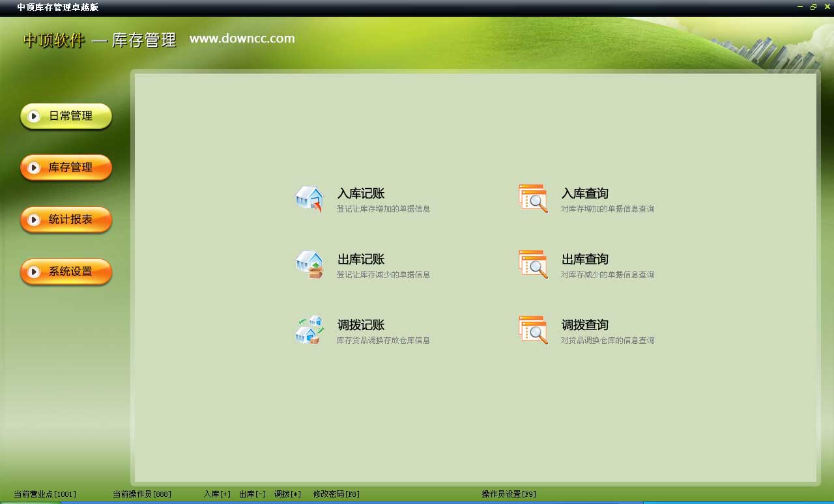Click 出库[-] shortcut in the status bar
Image resolution: width=834 pixels, height=504 pixels.
point(252,494)
